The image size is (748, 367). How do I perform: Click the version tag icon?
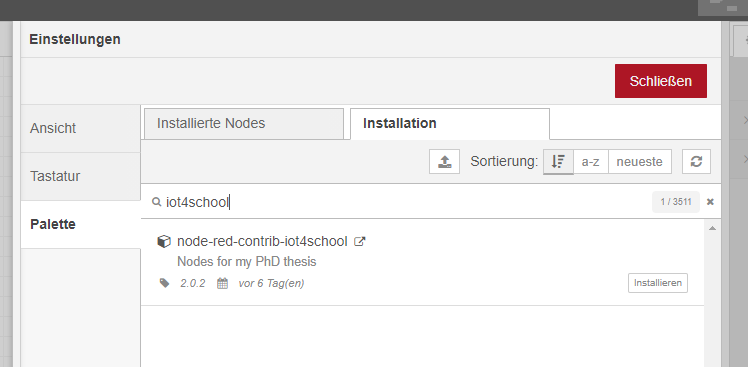coord(165,283)
